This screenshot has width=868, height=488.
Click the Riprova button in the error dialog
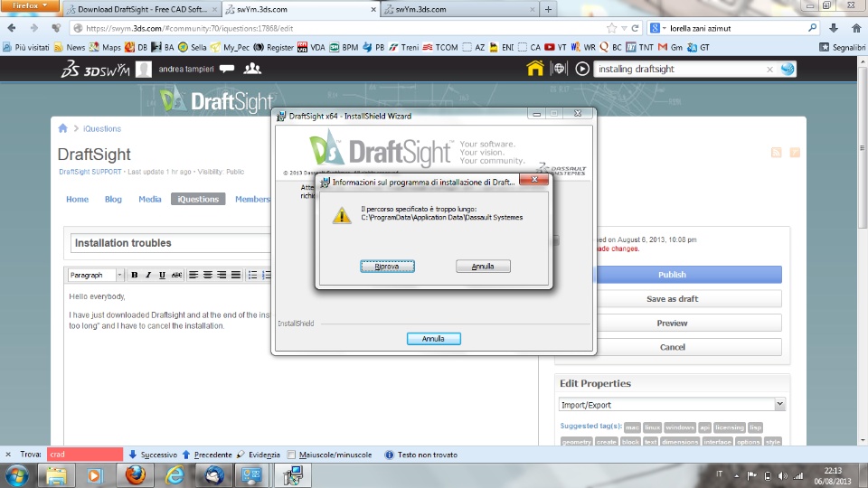(x=387, y=266)
